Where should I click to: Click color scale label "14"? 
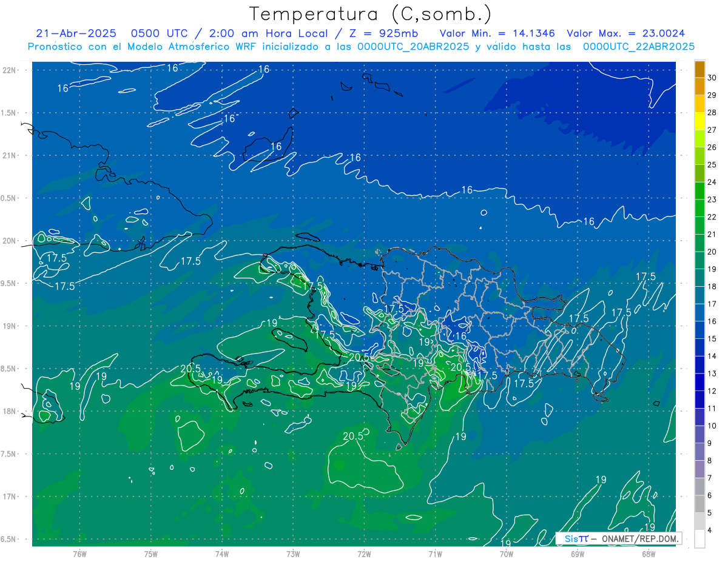click(713, 356)
